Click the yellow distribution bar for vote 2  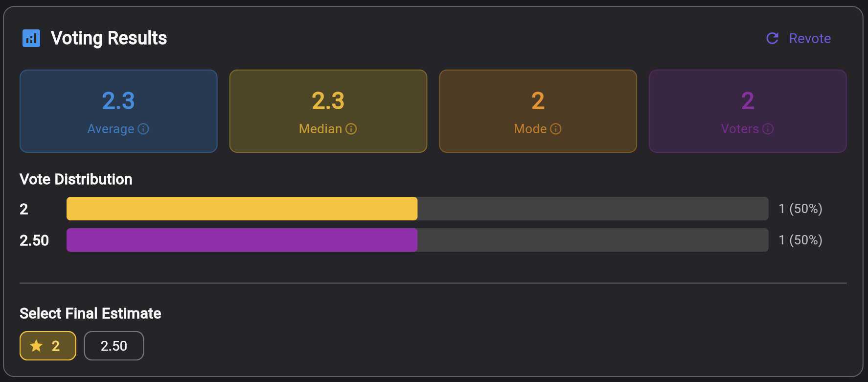tap(242, 209)
